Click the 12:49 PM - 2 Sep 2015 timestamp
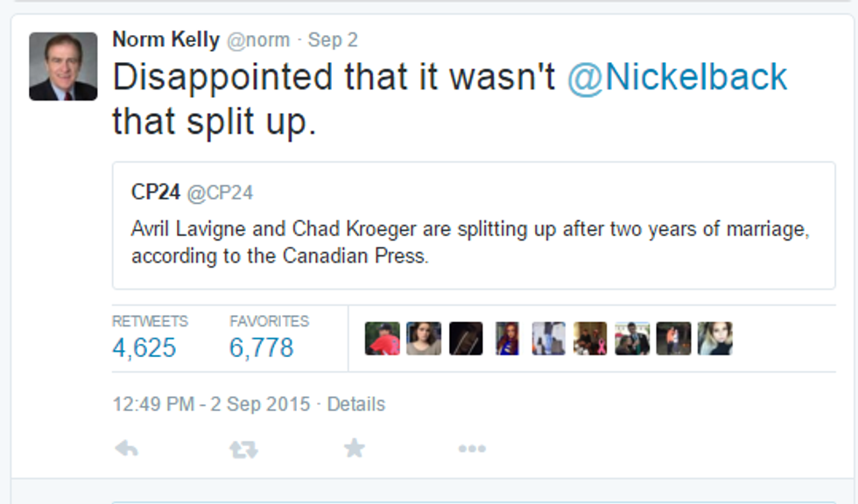 (211, 404)
